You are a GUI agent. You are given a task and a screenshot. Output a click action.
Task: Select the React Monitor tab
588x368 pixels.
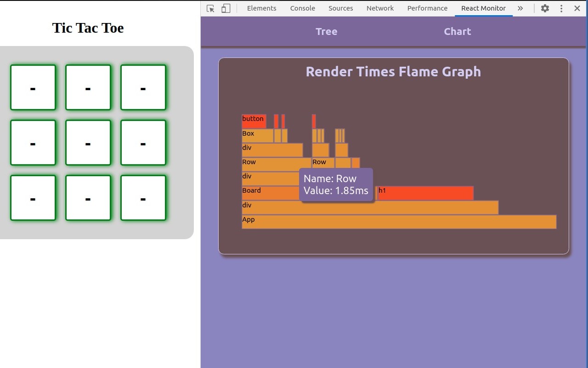point(483,8)
